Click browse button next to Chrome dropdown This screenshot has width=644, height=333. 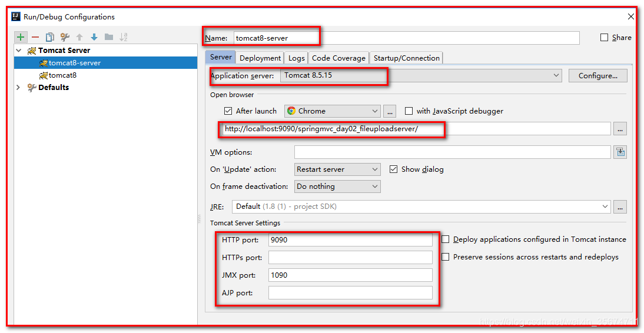[x=390, y=111]
